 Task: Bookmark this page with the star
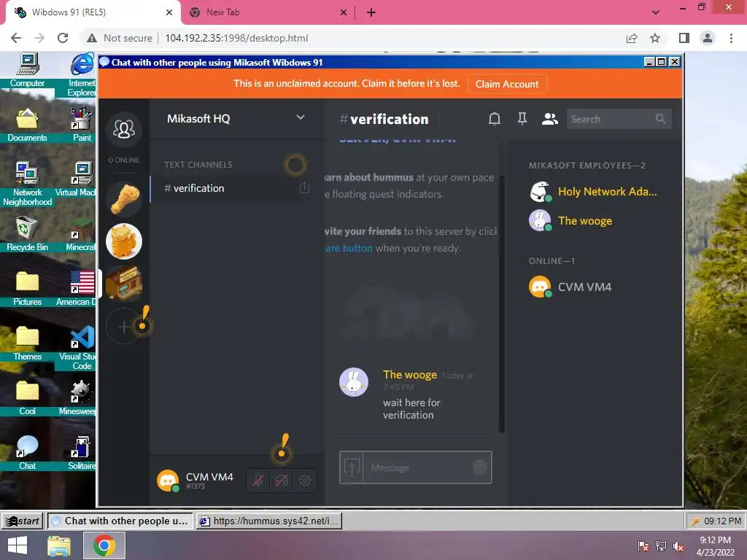tap(655, 38)
